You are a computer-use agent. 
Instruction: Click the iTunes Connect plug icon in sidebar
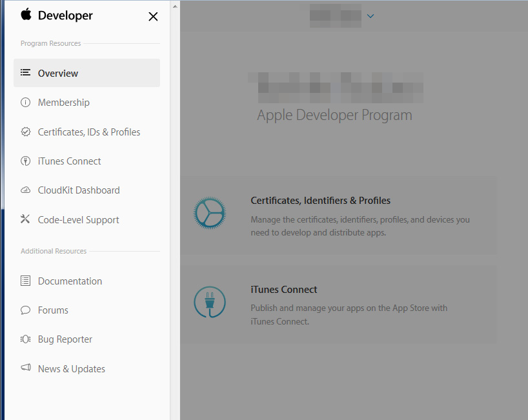pyautogui.click(x=26, y=161)
